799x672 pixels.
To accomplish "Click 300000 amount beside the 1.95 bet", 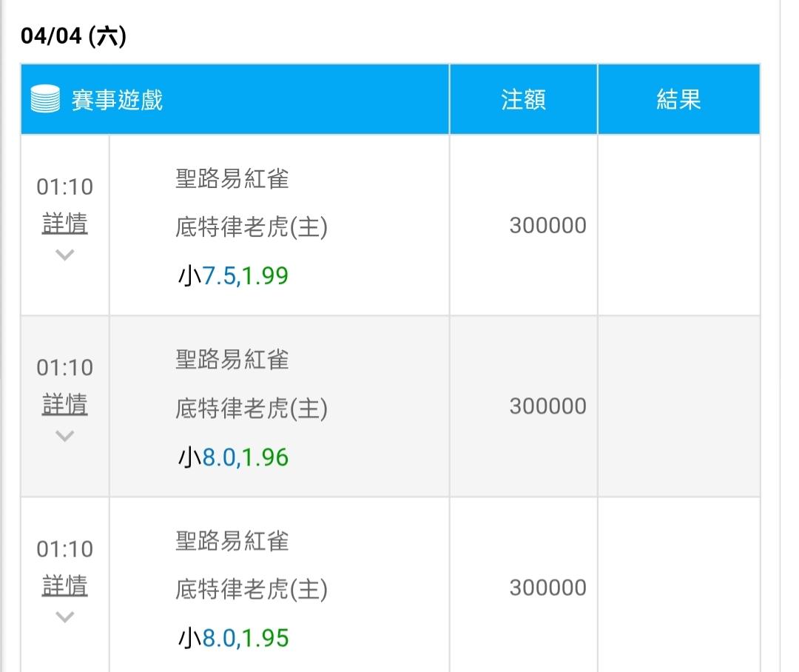I will click(547, 588).
